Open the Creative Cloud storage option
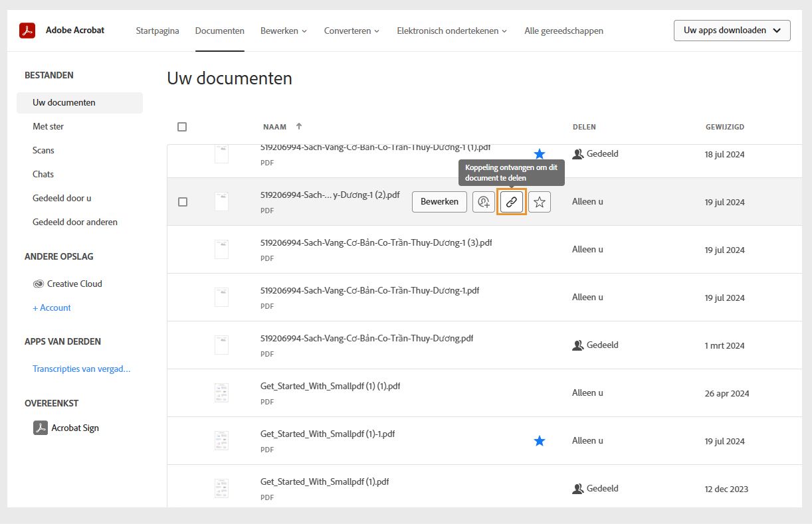Screen dimensions: 812x524 pyautogui.click(x=74, y=284)
